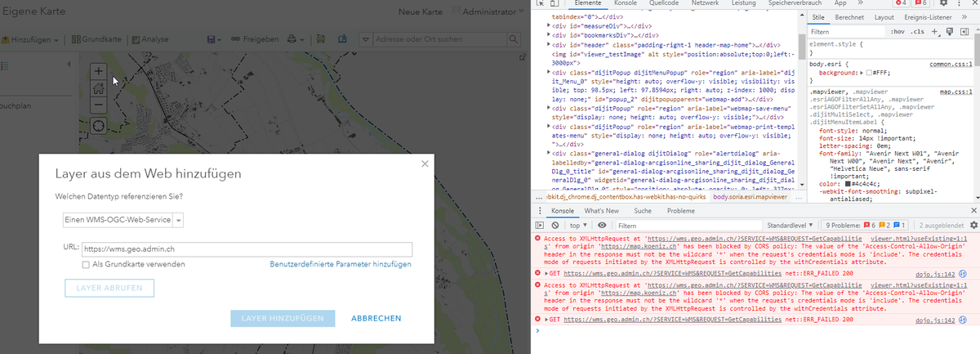Toggle the element state paintbrush icon in Styles

pos(951,31)
